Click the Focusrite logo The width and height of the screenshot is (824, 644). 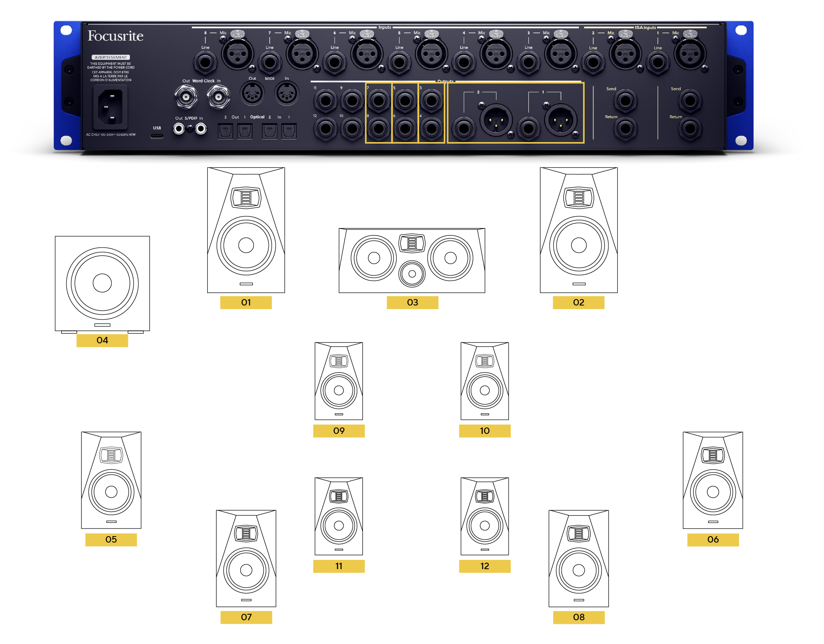(115, 36)
